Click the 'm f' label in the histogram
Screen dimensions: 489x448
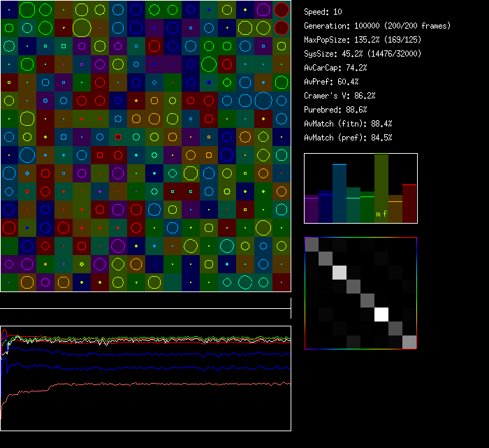[x=381, y=214]
